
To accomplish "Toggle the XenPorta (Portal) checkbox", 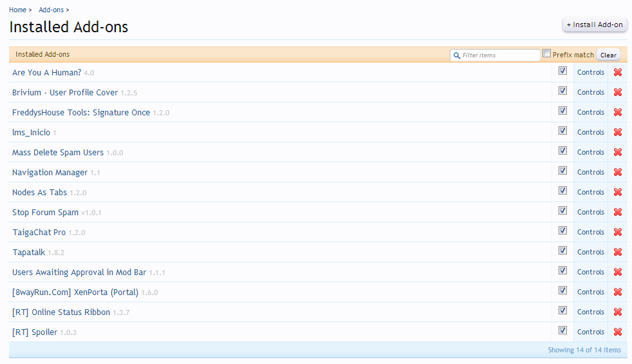I will 562,290.
